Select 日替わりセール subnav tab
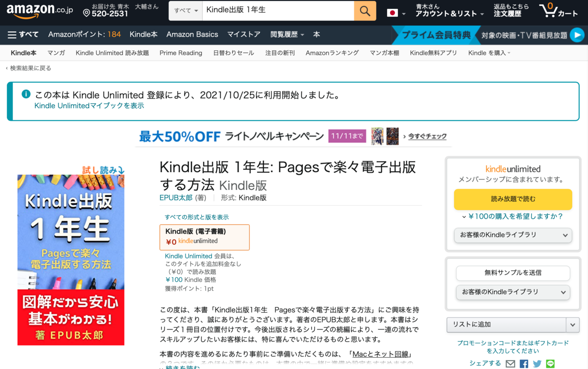The image size is (588, 369). click(x=234, y=53)
